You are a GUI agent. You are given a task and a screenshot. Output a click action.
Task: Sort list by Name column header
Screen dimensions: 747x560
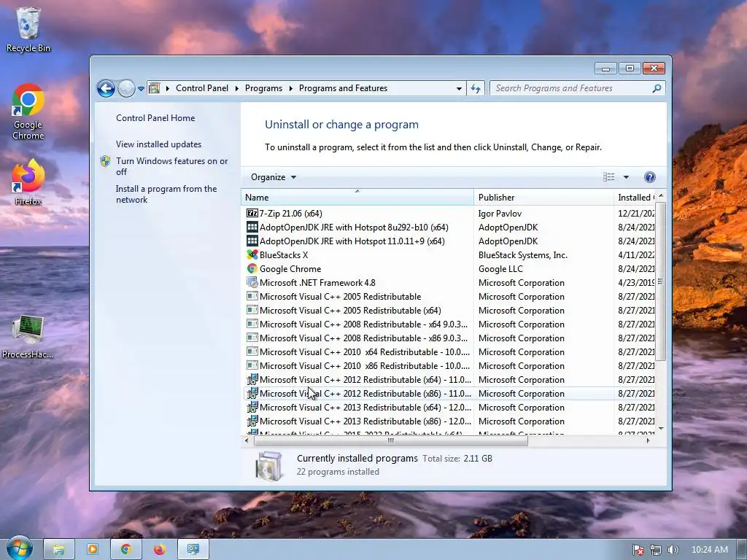coord(357,197)
